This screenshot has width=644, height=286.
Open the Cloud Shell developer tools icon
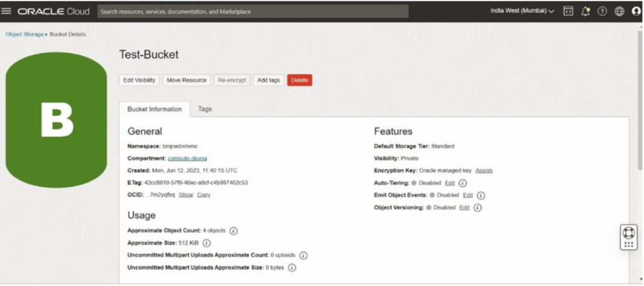coord(568,11)
